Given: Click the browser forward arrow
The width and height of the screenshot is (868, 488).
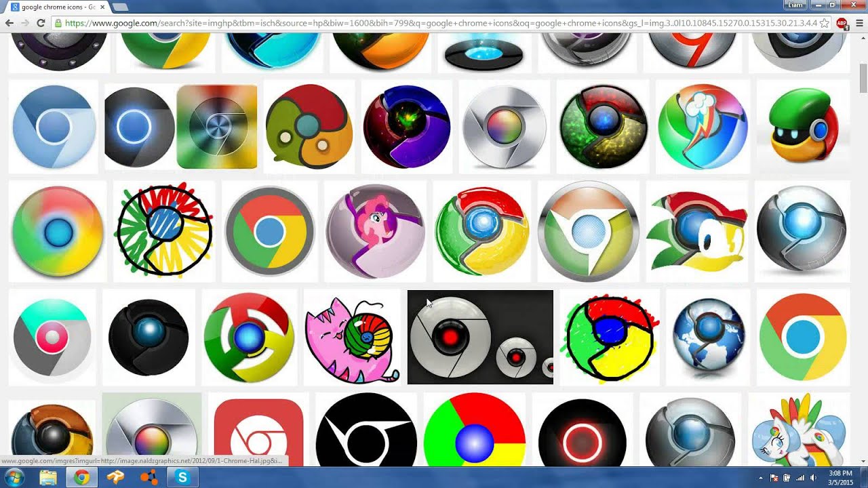Looking at the screenshot, I should (25, 23).
